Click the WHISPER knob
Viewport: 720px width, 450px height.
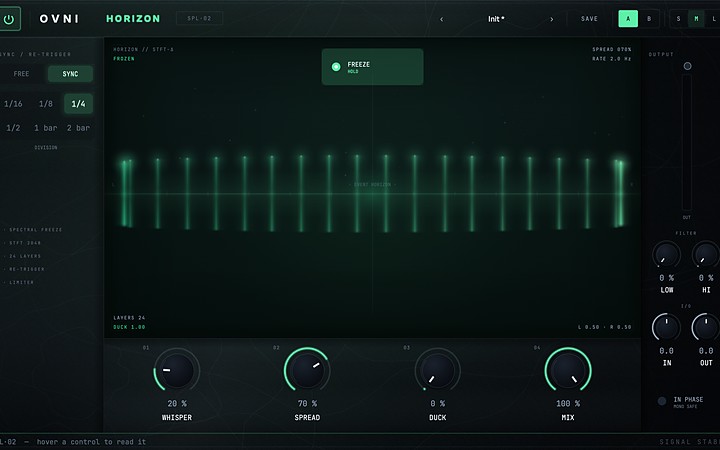tap(176, 370)
